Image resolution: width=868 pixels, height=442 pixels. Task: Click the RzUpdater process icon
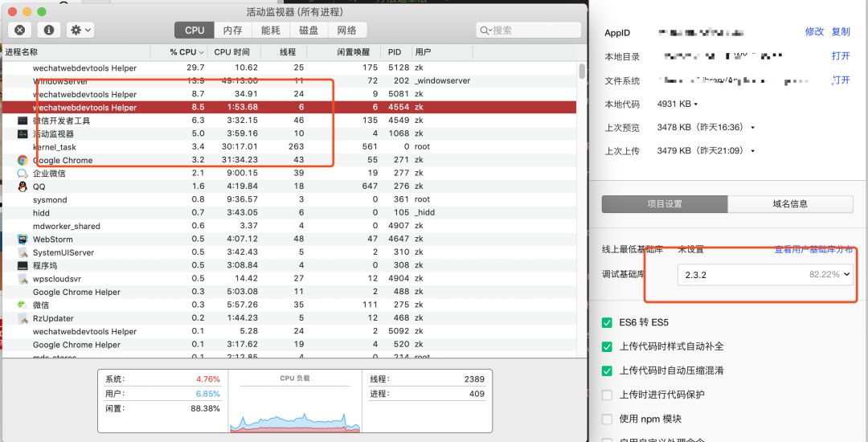(x=23, y=318)
